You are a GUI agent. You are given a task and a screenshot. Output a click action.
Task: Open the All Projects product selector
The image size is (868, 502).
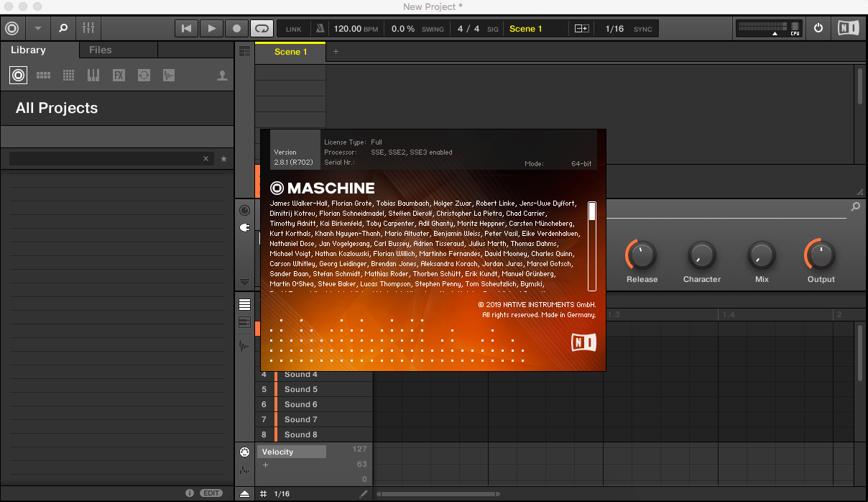point(116,108)
